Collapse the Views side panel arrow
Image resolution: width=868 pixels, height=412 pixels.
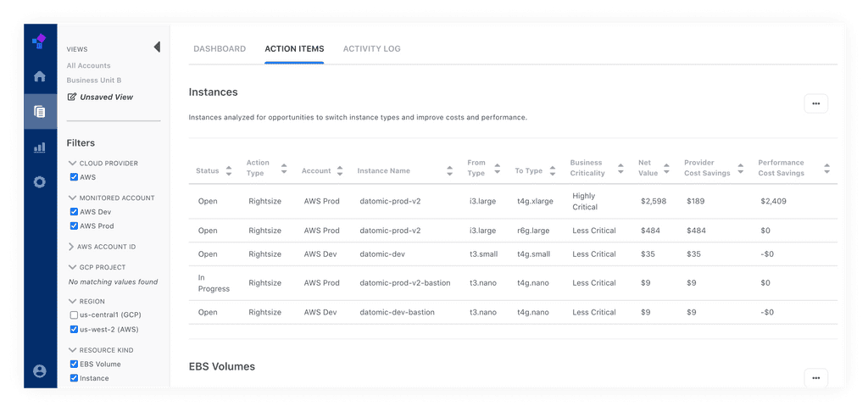(x=156, y=47)
